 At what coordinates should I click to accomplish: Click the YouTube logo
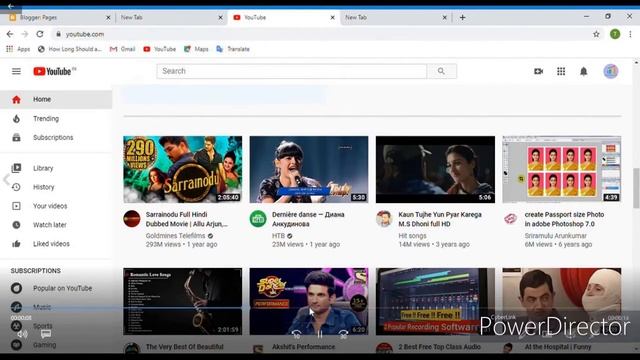point(55,71)
